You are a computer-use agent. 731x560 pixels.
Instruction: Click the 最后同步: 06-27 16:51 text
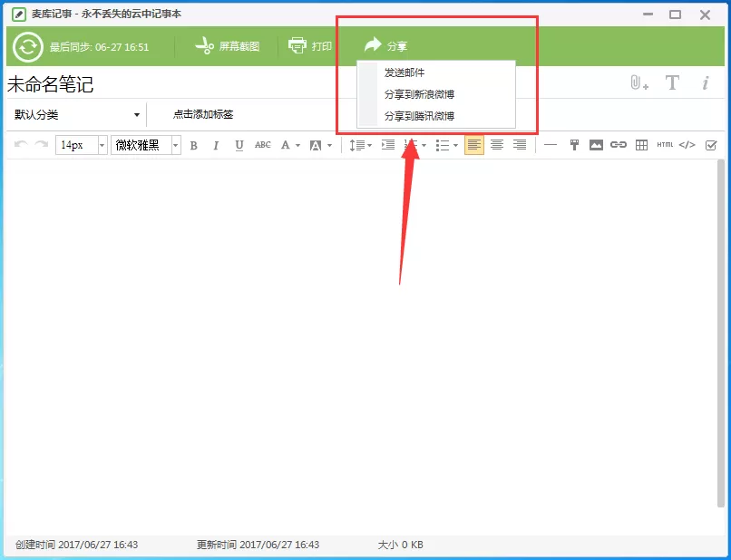coord(99,47)
